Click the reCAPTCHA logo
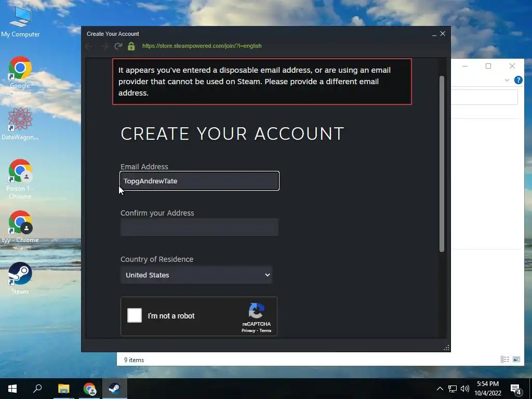 pos(257,311)
